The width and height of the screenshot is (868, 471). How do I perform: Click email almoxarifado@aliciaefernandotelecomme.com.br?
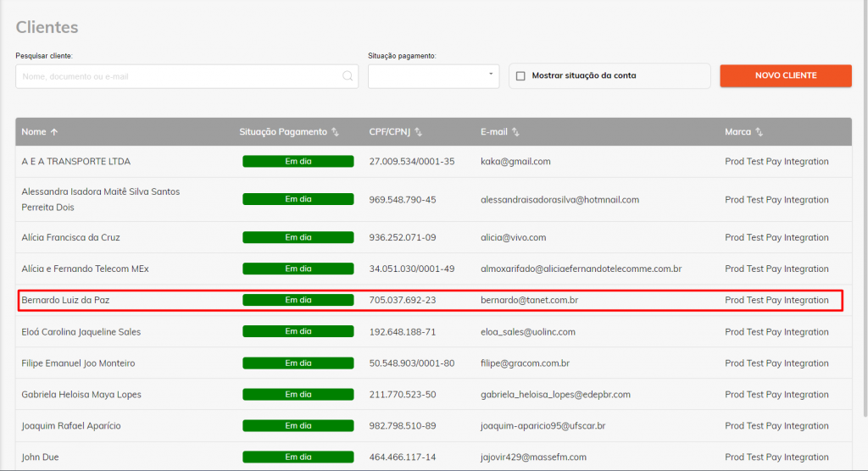[581, 269]
